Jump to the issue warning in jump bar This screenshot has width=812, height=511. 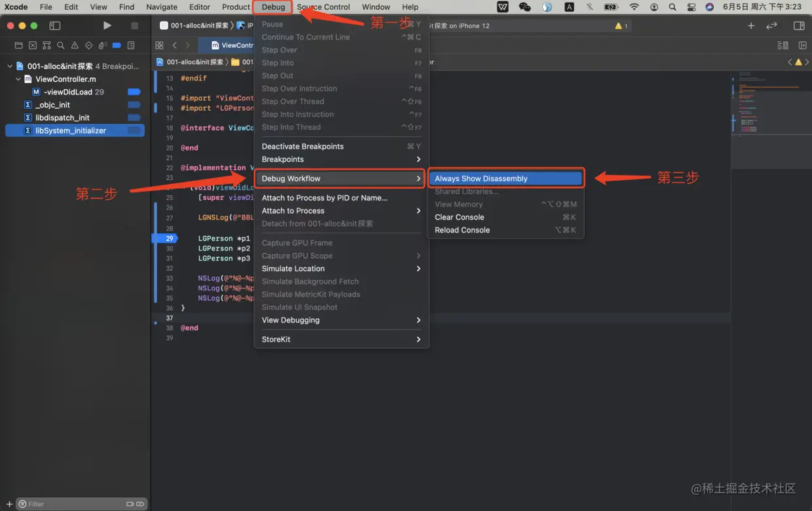[798, 62]
